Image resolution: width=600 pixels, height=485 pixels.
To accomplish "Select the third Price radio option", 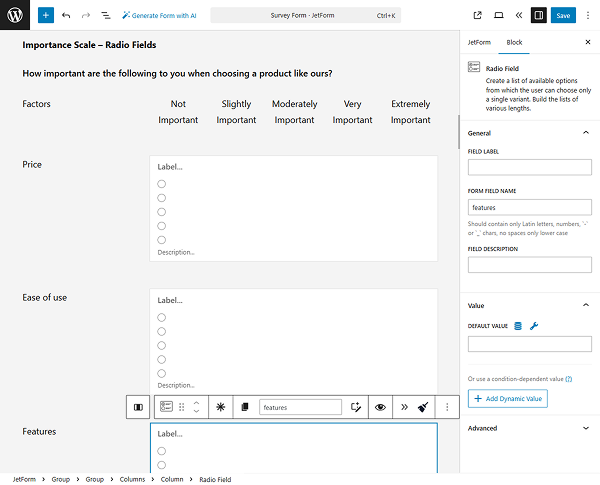I will pyautogui.click(x=161, y=212).
